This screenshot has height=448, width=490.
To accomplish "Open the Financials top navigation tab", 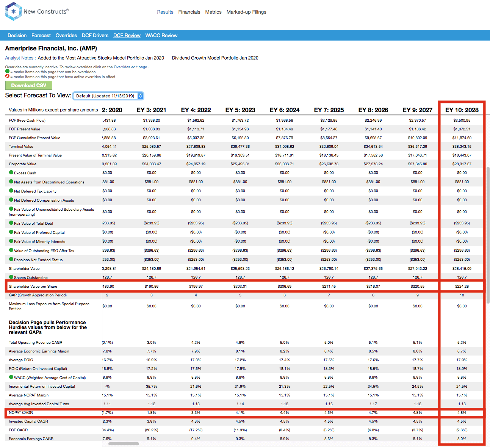I will click(189, 12).
